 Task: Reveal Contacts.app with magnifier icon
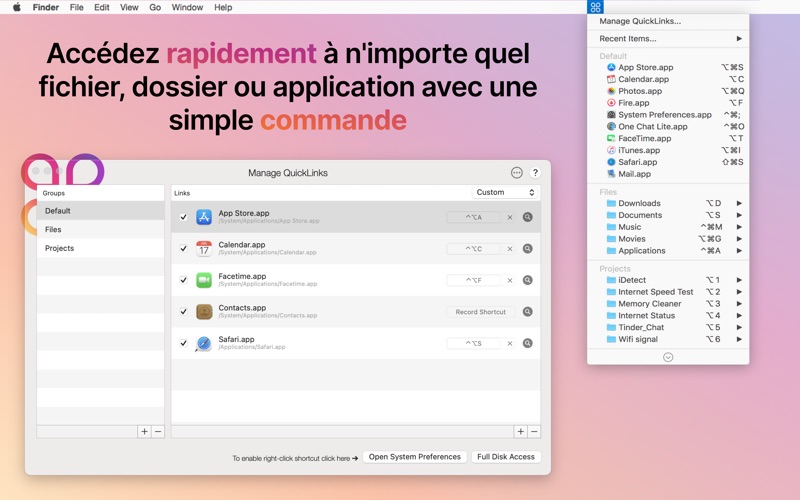tap(528, 311)
